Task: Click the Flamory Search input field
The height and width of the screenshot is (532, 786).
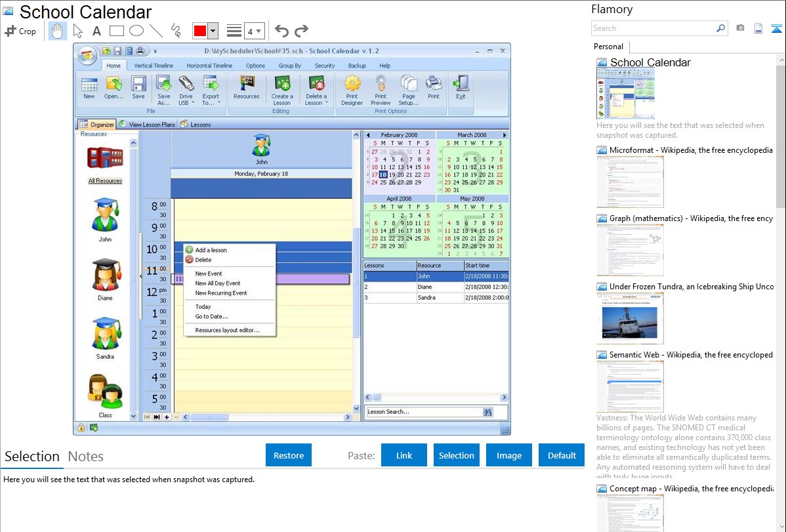Action: click(653, 28)
